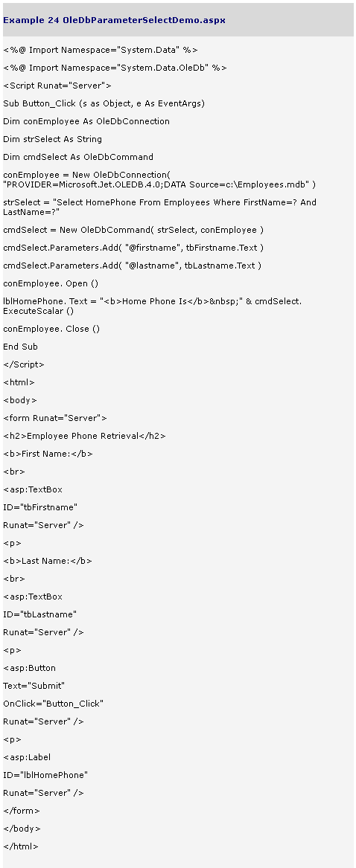Screen dimensions: 356x868
Task: Click the Employee Phone Retrieval h2 line
Action: pos(84,436)
